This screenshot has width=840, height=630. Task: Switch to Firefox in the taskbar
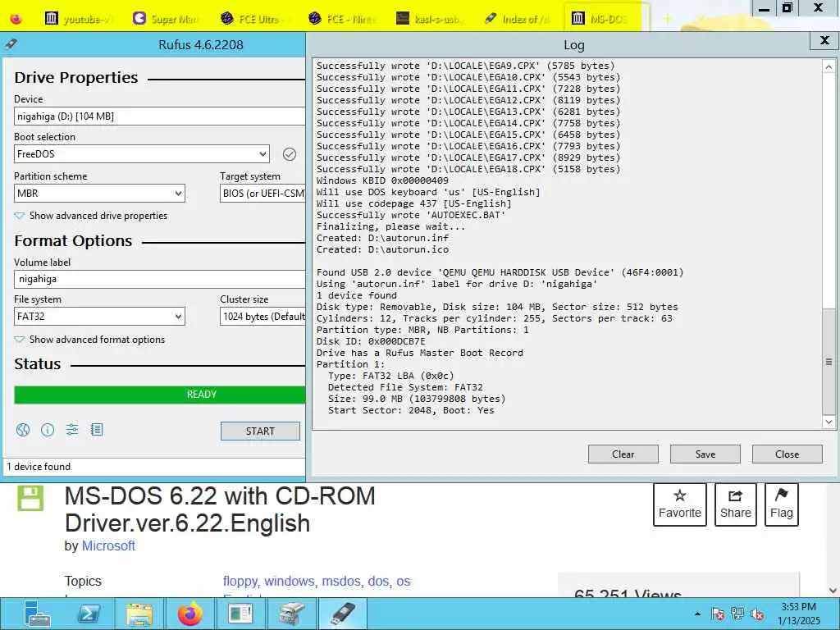click(x=190, y=614)
